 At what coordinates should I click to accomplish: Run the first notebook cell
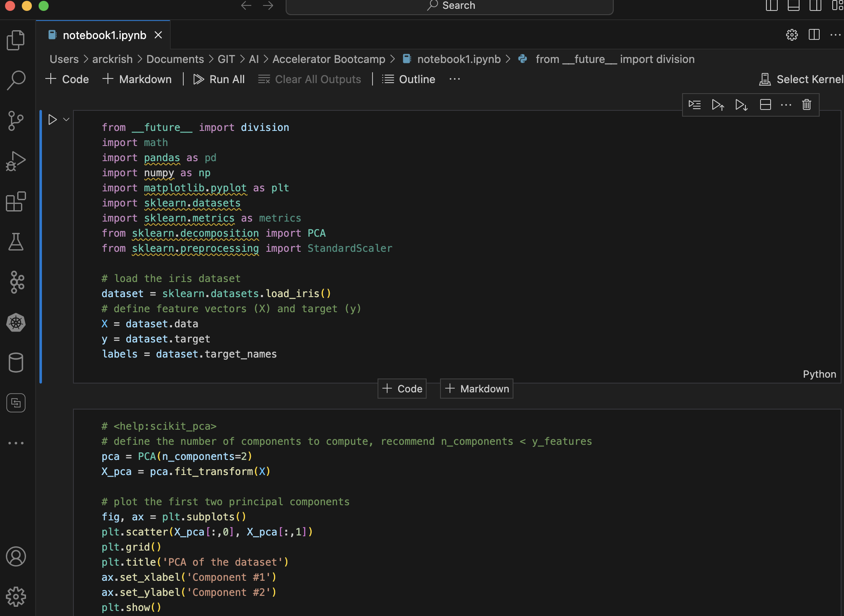pos(52,120)
